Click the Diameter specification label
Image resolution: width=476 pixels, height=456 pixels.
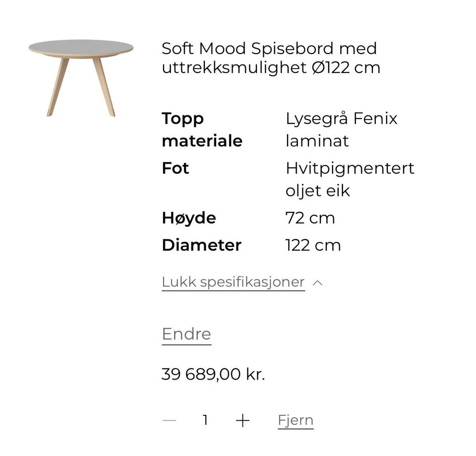pyautogui.click(x=202, y=245)
